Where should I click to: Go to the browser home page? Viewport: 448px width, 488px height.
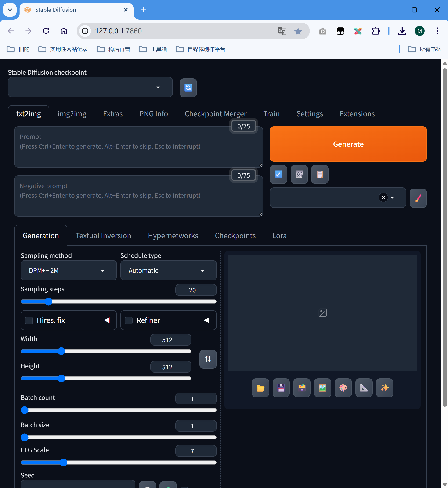pos(64,31)
